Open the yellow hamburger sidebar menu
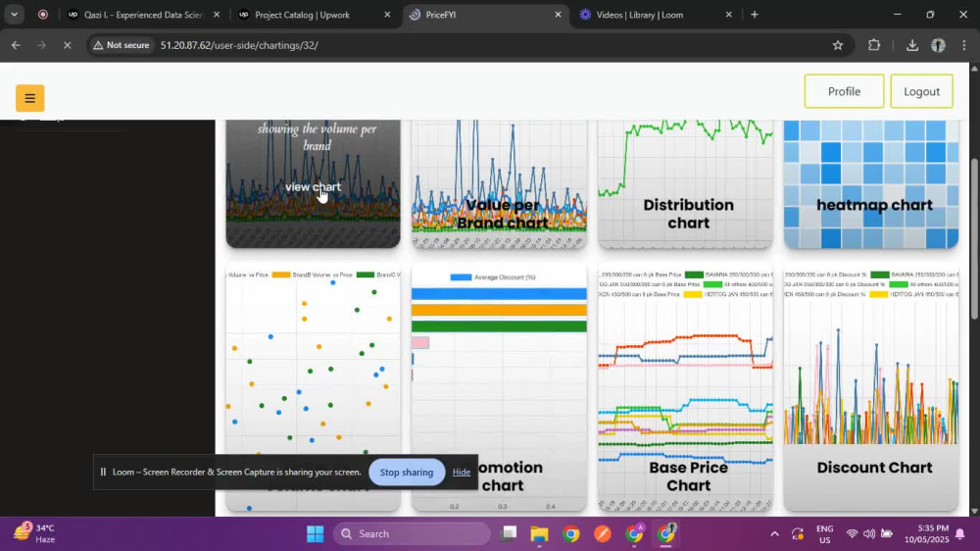This screenshot has height=551, width=980. [x=29, y=98]
